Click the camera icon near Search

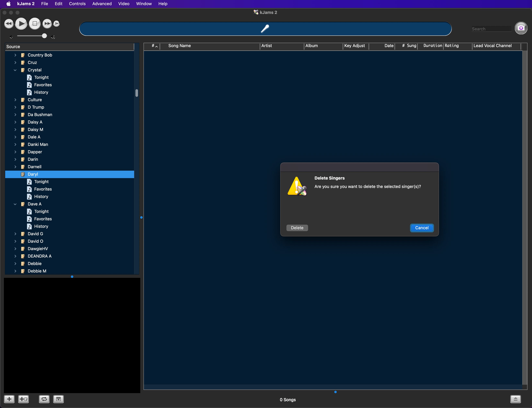pyautogui.click(x=521, y=28)
